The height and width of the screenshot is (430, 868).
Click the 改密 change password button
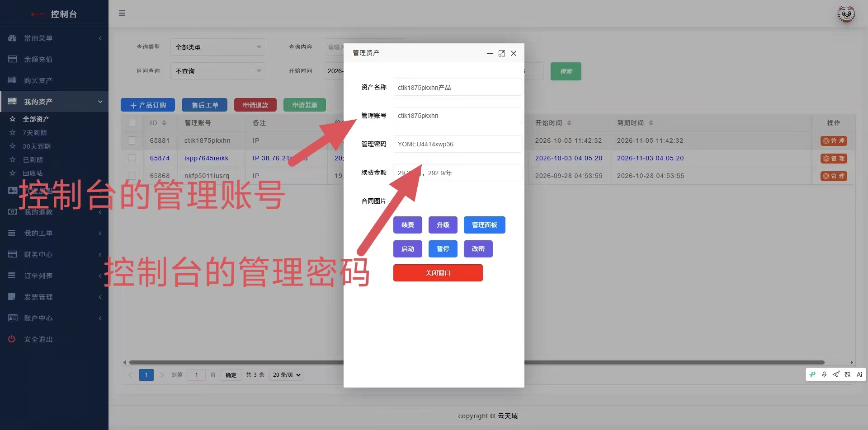coord(478,249)
